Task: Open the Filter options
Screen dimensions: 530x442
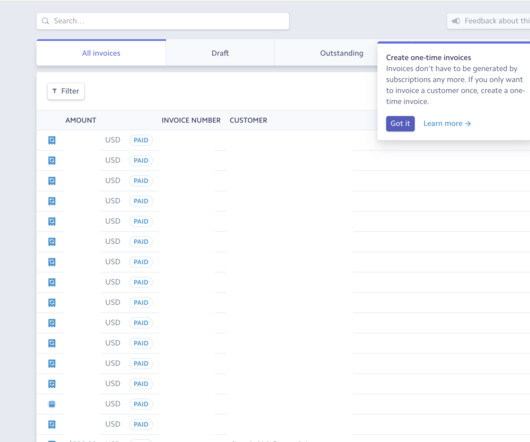Action: tap(66, 91)
